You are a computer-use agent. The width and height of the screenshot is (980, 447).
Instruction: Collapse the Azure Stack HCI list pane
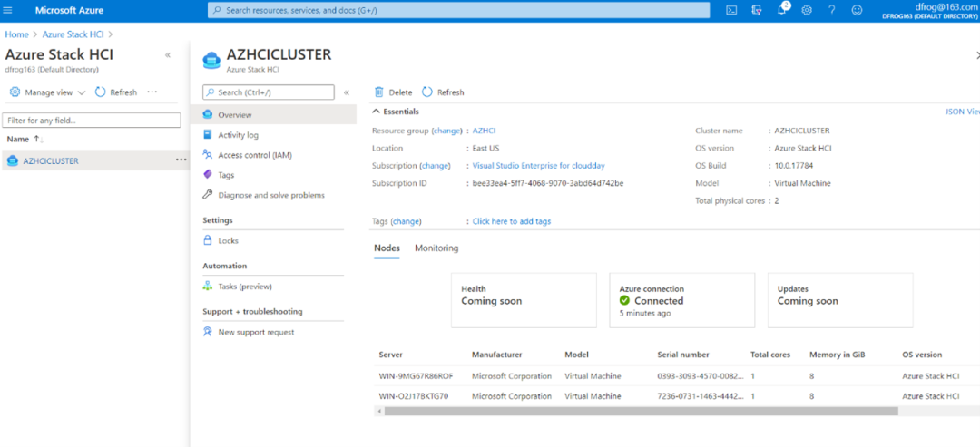tap(168, 55)
